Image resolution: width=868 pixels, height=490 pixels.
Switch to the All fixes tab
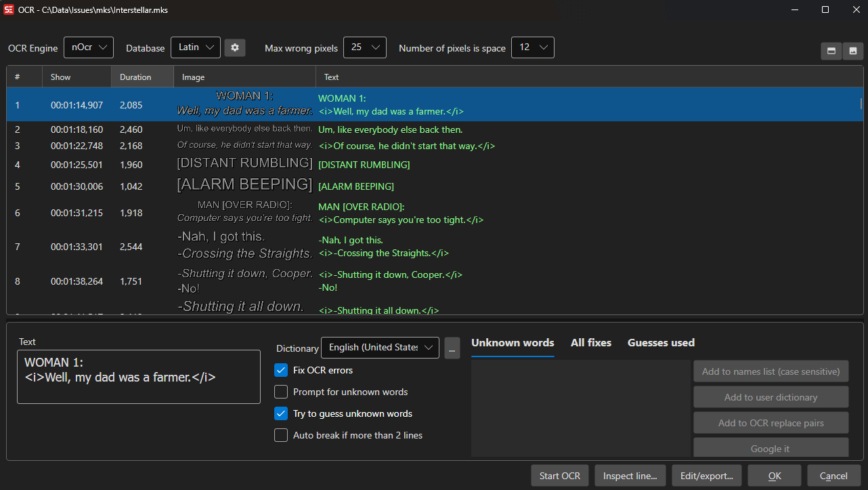coord(590,343)
